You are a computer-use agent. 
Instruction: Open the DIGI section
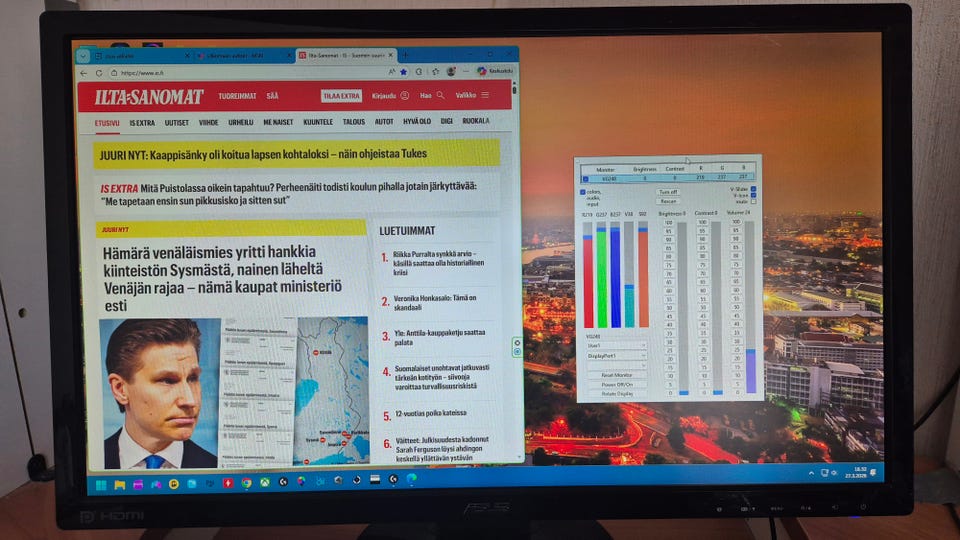coord(446,121)
